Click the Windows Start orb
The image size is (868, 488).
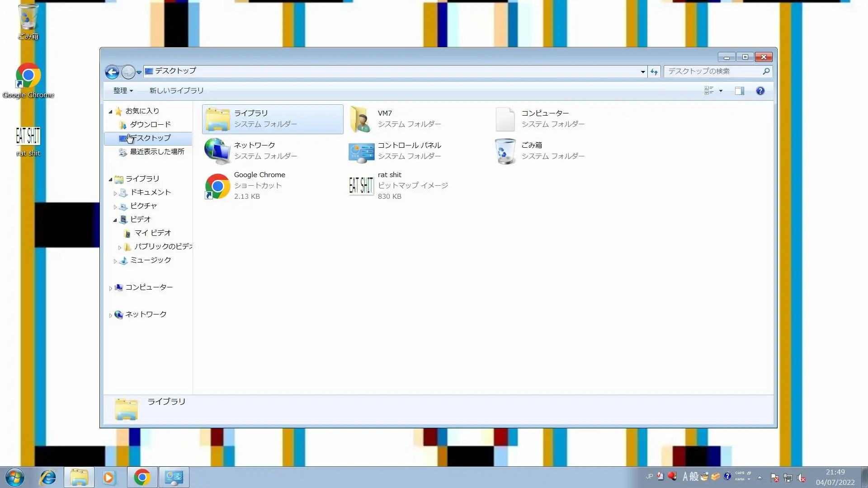[14, 477]
